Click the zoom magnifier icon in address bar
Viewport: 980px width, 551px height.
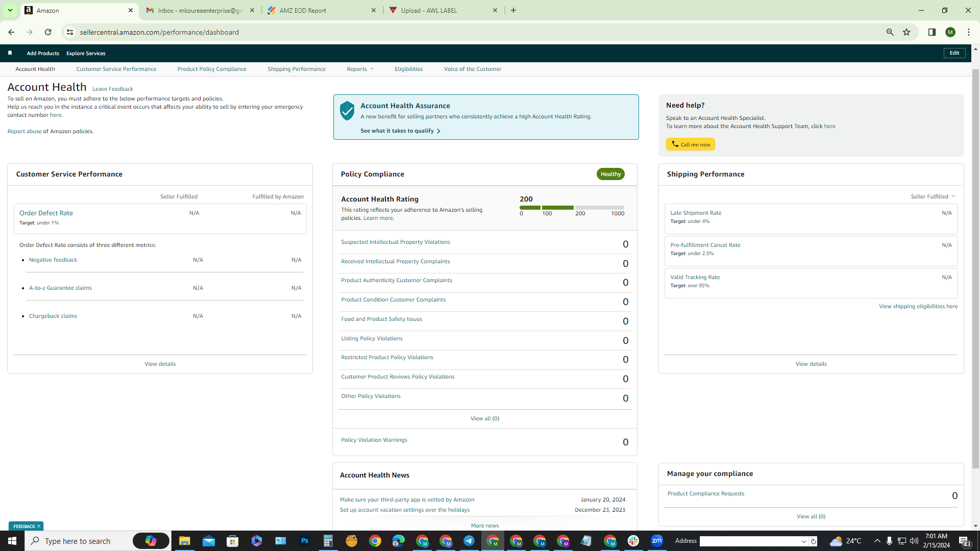[x=890, y=32]
